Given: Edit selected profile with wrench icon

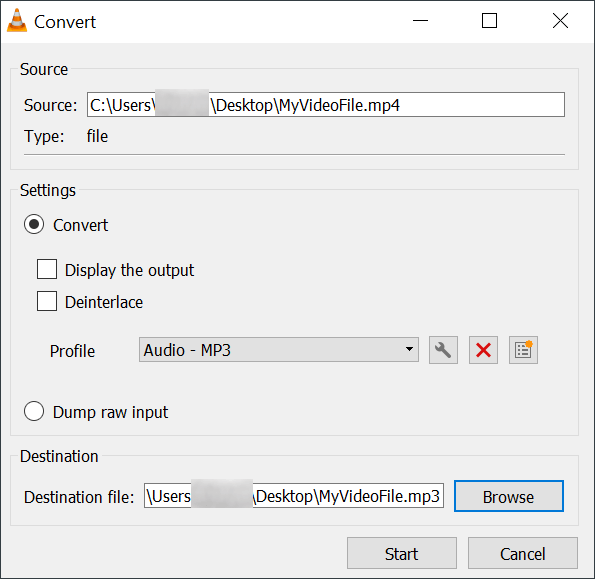Looking at the screenshot, I should (443, 350).
